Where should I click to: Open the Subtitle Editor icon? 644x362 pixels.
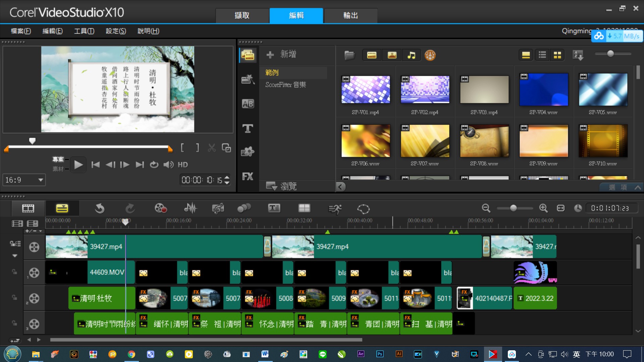point(274,208)
